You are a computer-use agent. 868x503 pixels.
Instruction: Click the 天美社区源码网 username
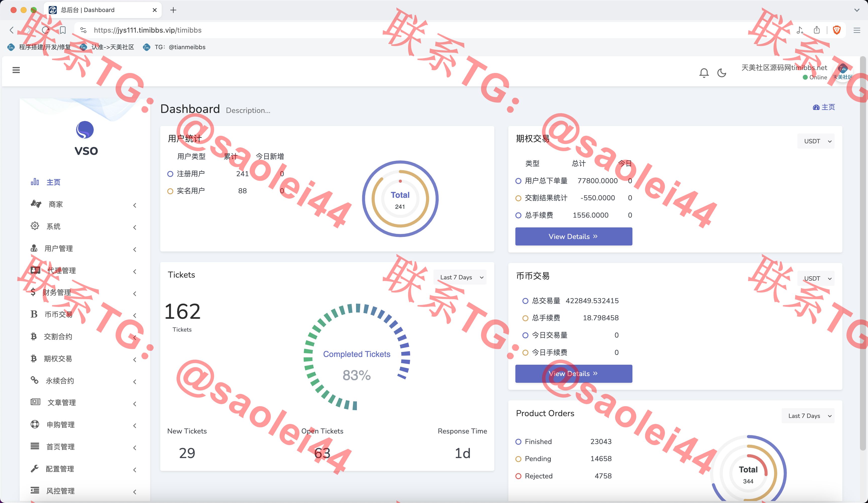(x=784, y=68)
